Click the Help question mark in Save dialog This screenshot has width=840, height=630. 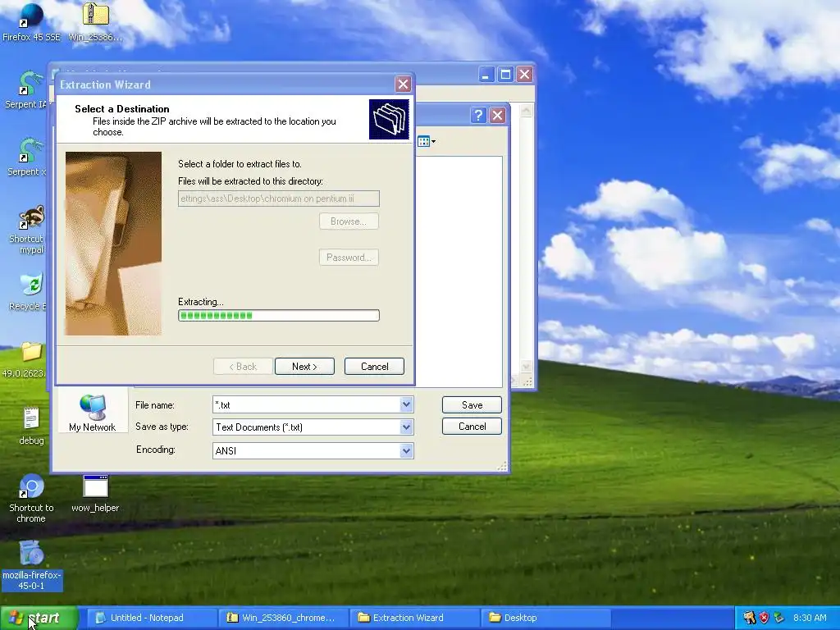click(x=478, y=115)
